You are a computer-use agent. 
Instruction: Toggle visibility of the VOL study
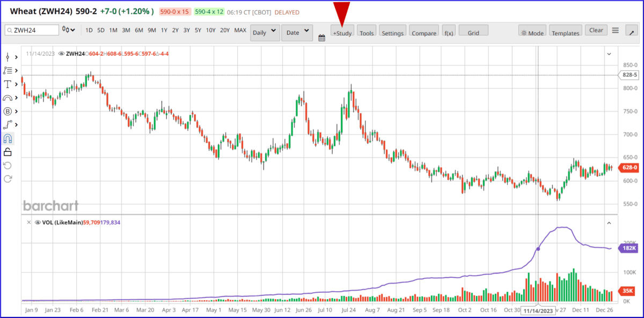click(37, 222)
